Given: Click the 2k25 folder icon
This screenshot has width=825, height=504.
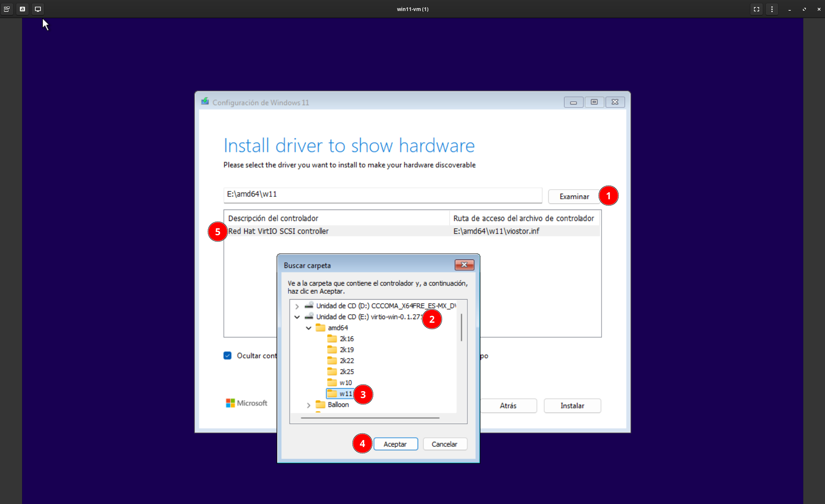Looking at the screenshot, I should pyautogui.click(x=332, y=371).
